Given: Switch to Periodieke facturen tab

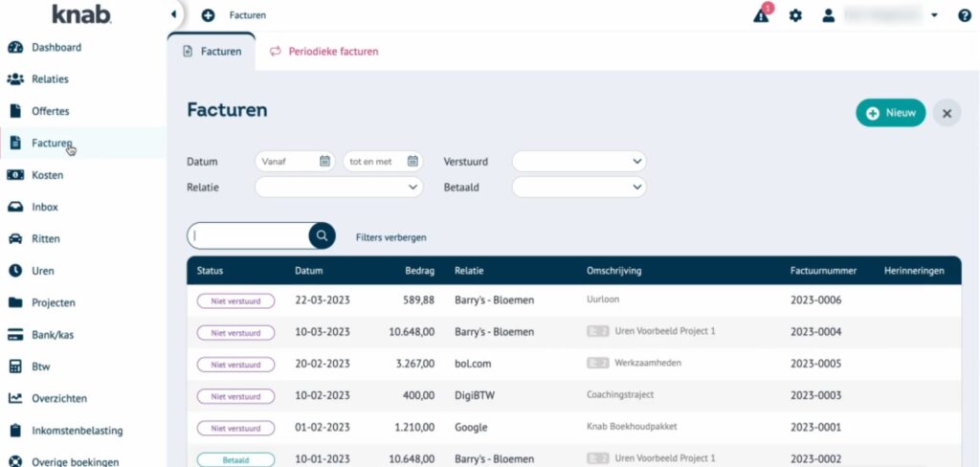Looking at the screenshot, I should click(324, 52).
